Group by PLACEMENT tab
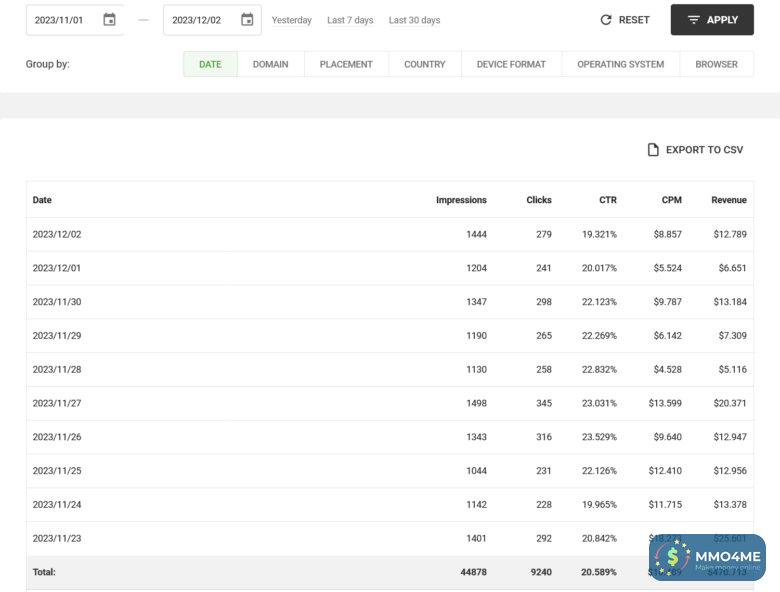This screenshot has height=592, width=780. [346, 64]
